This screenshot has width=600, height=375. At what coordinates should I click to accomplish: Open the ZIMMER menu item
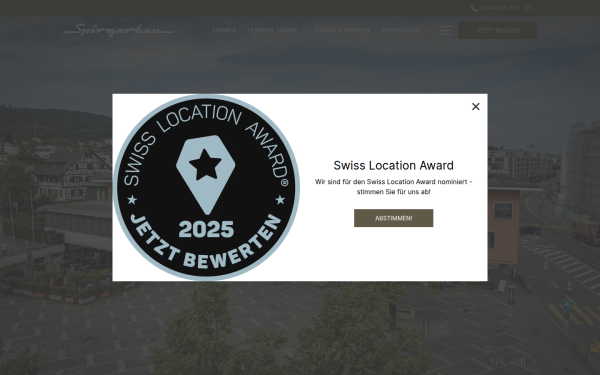point(224,30)
